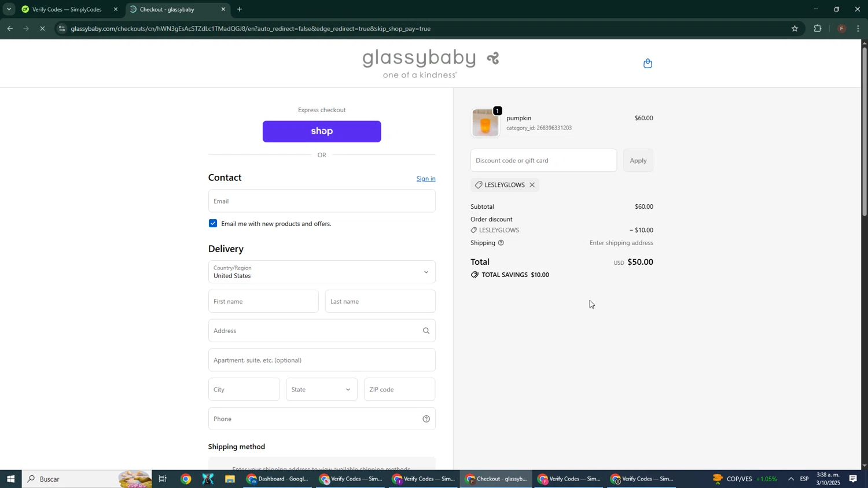Switch to Verify Codes — SimplyCodes tab
Image resolution: width=868 pixels, height=488 pixels.
click(68, 9)
